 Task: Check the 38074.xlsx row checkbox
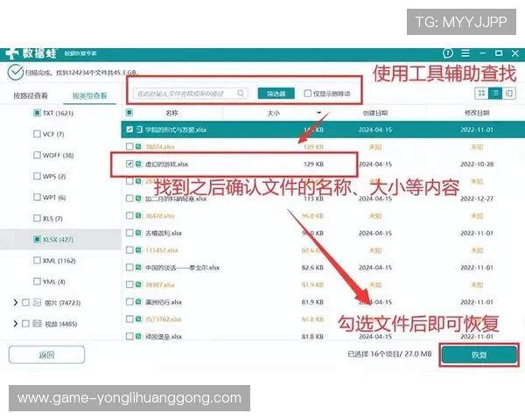pos(129,146)
